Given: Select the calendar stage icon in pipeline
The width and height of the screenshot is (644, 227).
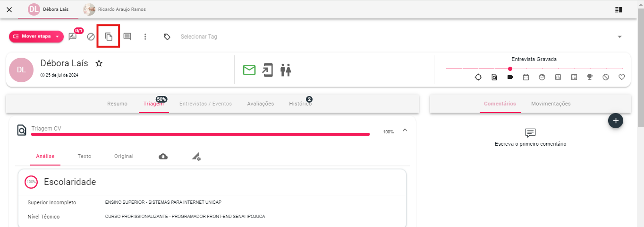Looking at the screenshot, I should pos(526,77).
